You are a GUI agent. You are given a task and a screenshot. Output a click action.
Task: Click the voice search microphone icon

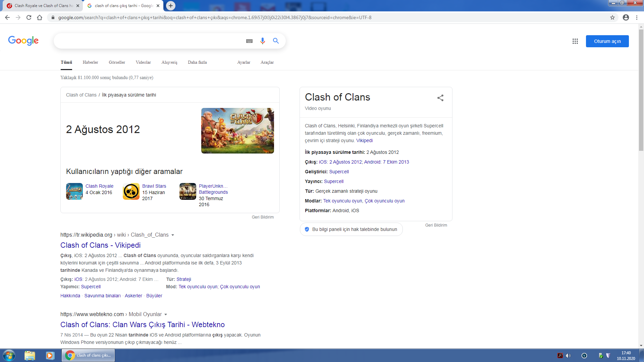262,41
